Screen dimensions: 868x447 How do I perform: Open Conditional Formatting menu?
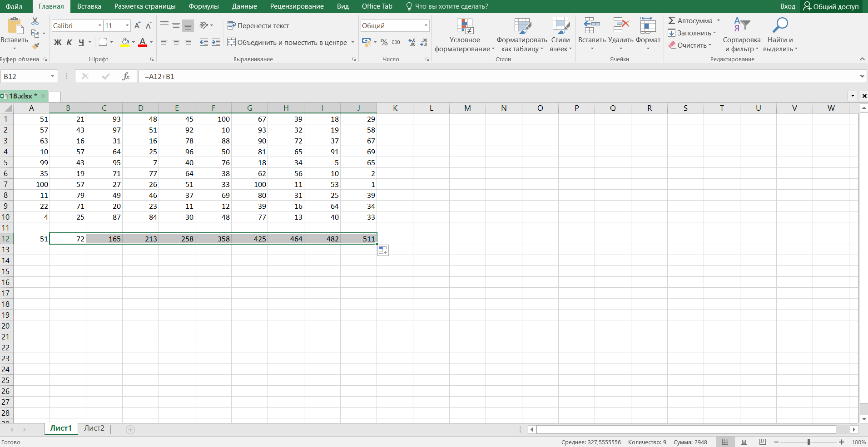[465, 35]
